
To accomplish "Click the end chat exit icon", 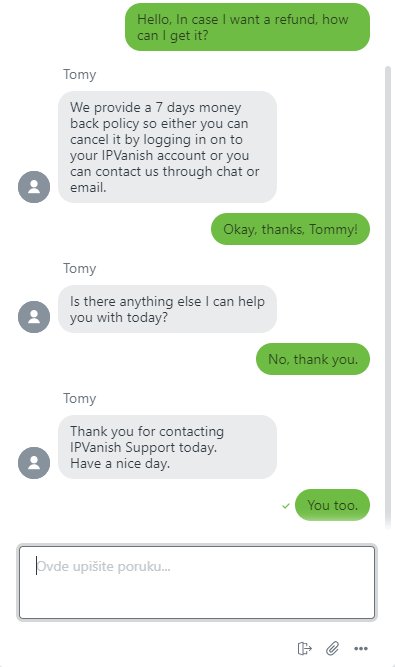I will (x=304, y=648).
